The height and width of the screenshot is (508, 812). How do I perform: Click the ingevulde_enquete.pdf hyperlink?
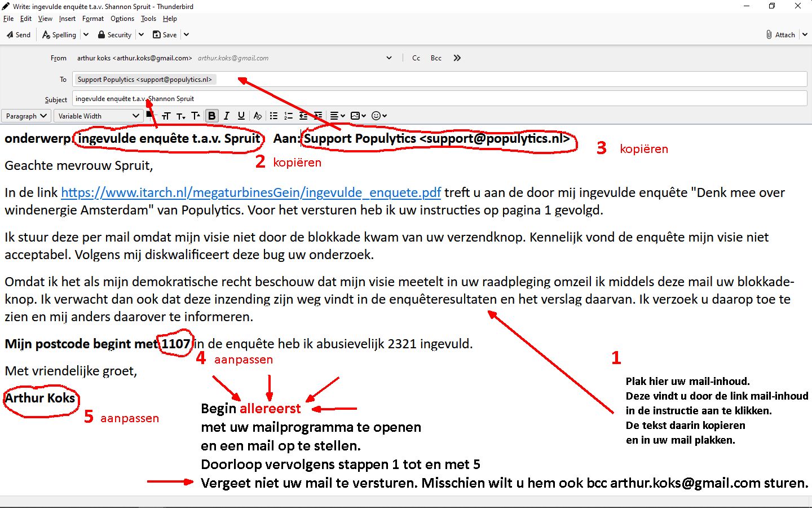click(x=250, y=192)
